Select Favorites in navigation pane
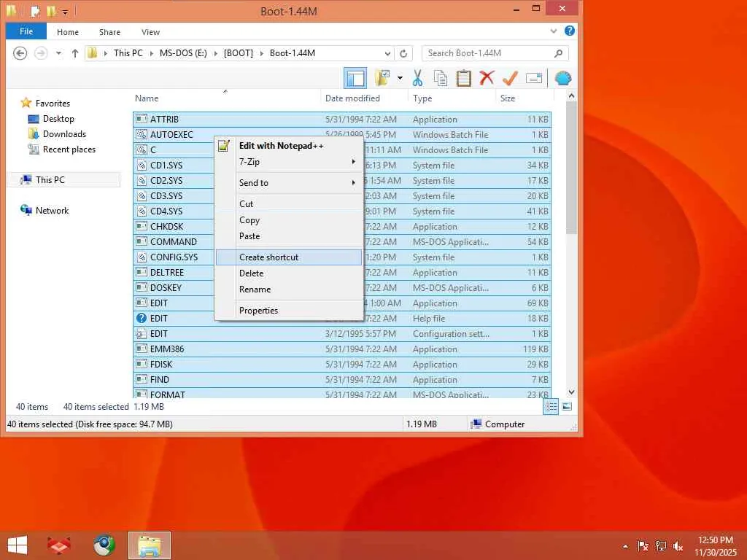The width and height of the screenshot is (747, 560). click(x=53, y=104)
